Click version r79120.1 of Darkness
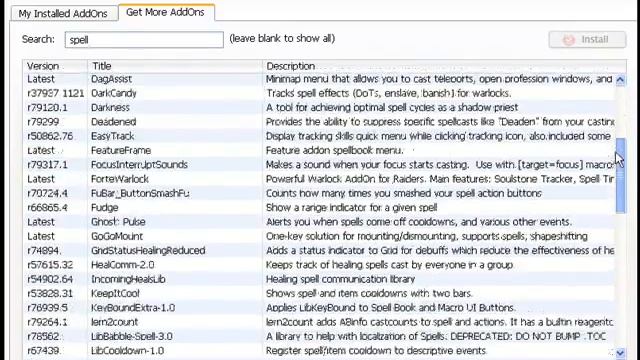The height and width of the screenshot is (360, 640). click(x=47, y=108)
